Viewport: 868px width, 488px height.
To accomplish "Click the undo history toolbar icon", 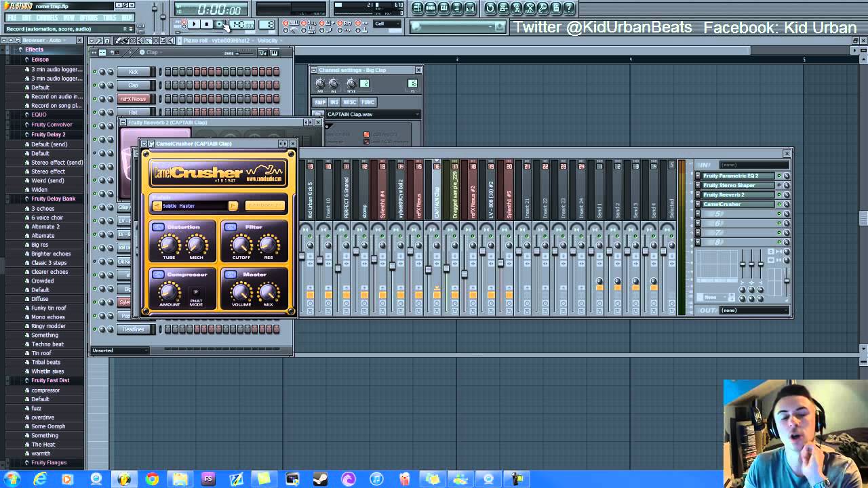I will [490, 8].
